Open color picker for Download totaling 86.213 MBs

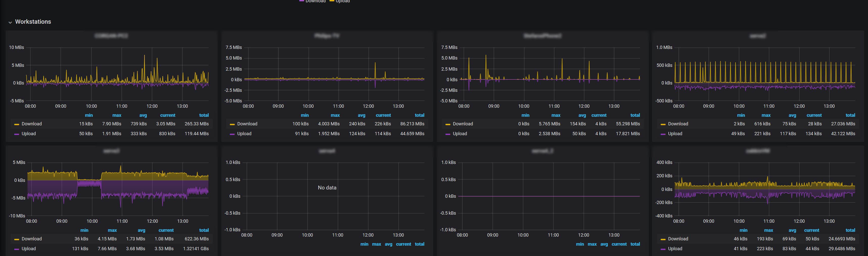point(232,124)
